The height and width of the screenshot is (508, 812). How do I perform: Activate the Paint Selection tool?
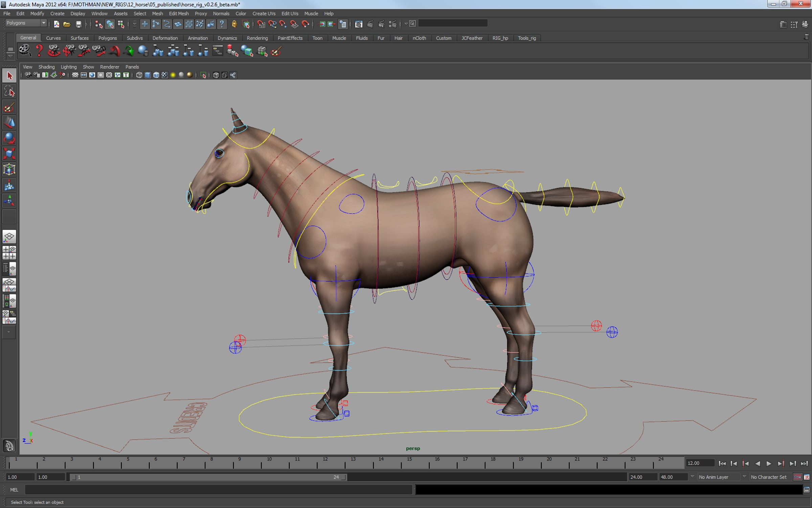point(9,107)
